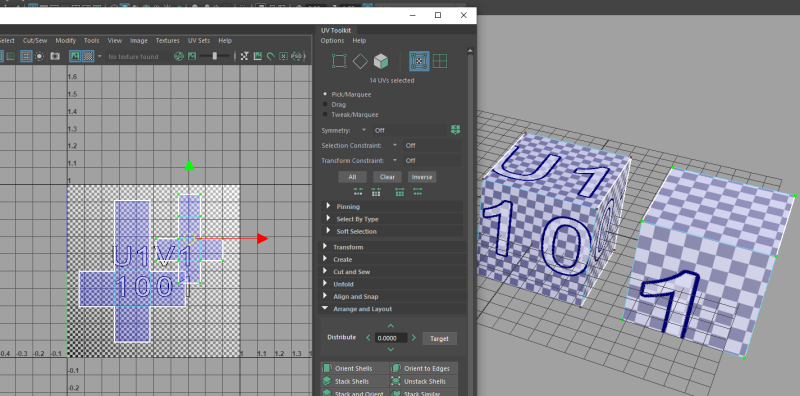This screenshot has width=800, height=396.
Task: Open the Transform Constraint dropdown arrow
Action: point(395,160)
